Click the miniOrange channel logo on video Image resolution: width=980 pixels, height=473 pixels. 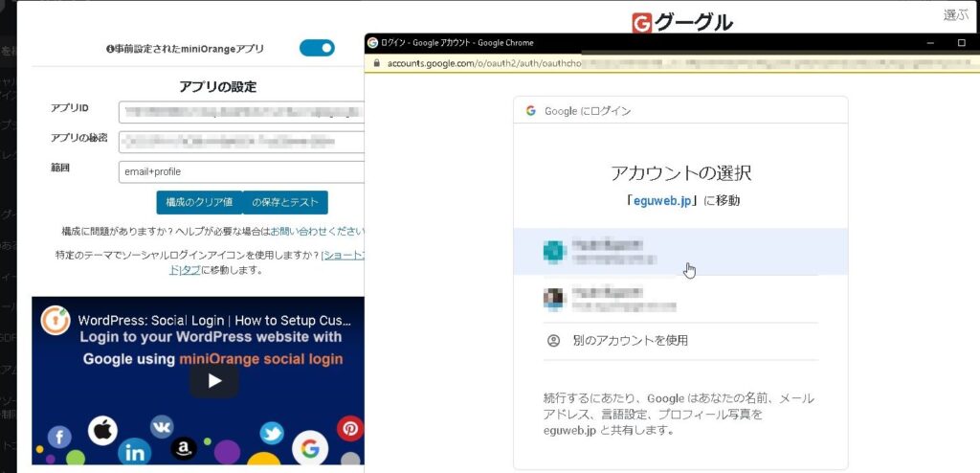tap(56, 321)
